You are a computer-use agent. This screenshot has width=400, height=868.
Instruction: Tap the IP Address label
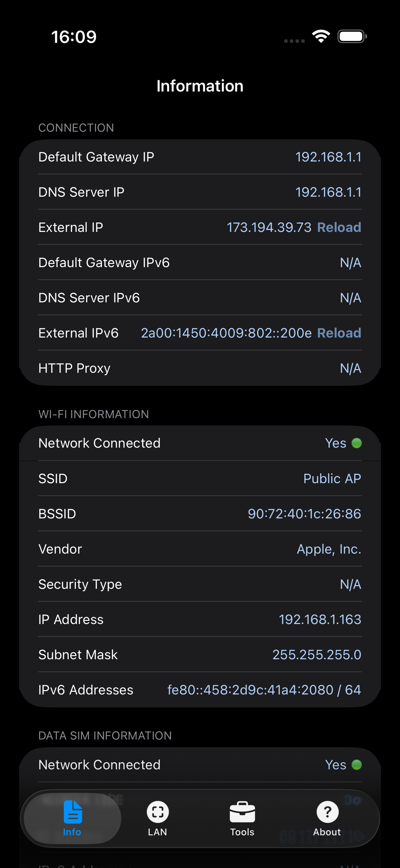[71, 619]
